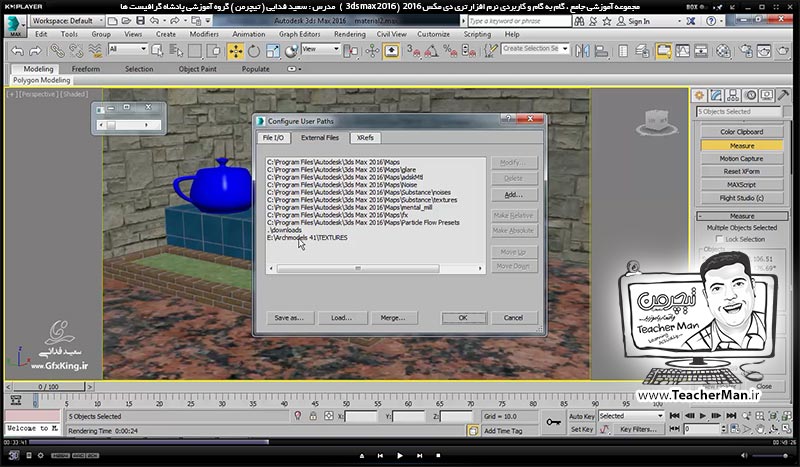
Task: Toggle the selection lock padlock icon
Action: point(313,416)
